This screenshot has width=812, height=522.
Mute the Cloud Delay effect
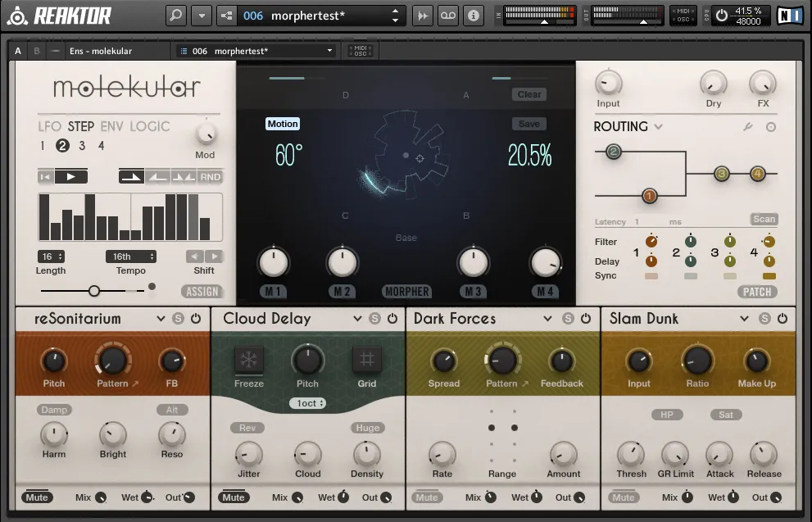click(x=234, y=497)
